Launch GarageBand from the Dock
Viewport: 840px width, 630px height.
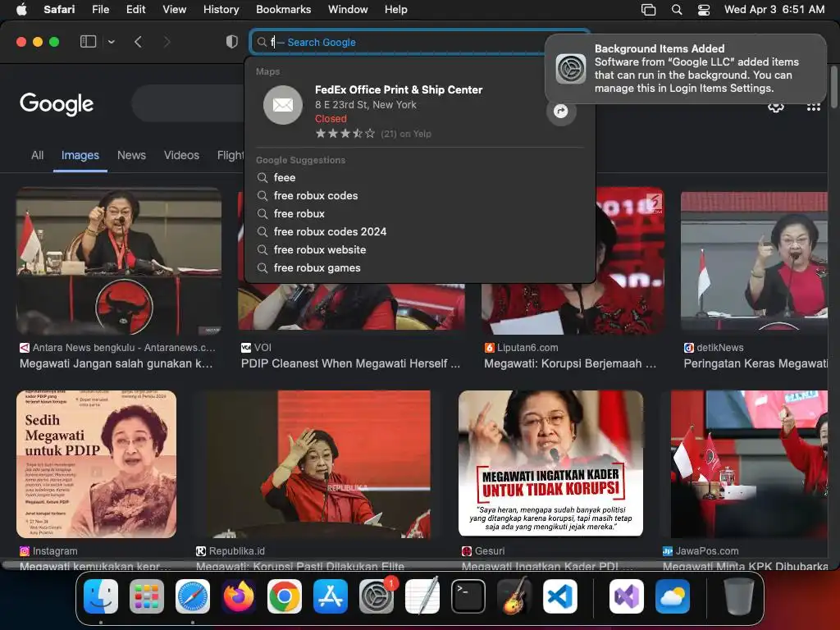(x=514, y=596)
